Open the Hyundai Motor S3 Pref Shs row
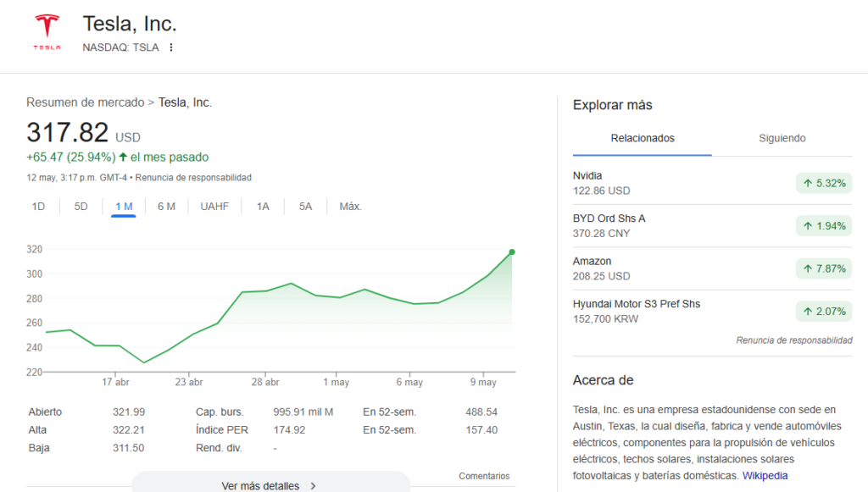Image resolution: width=868 pixels, height=492 pixels. click(x=712, y=312)
